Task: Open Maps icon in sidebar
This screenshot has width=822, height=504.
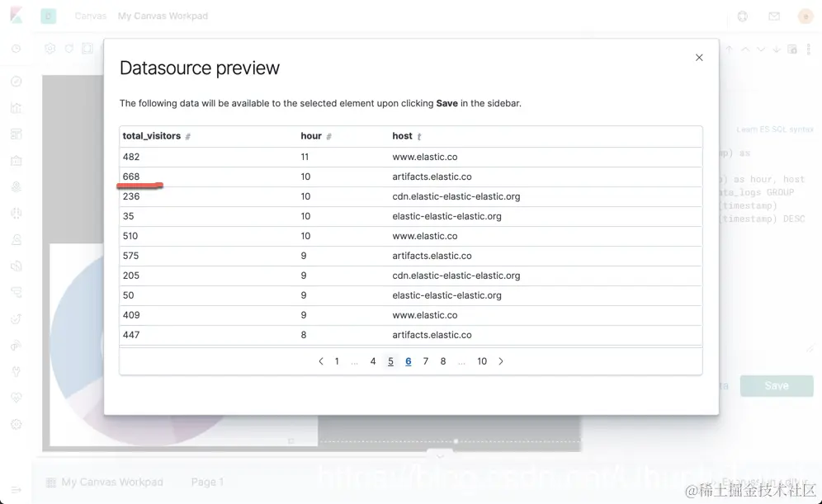Action: point(17,186)
